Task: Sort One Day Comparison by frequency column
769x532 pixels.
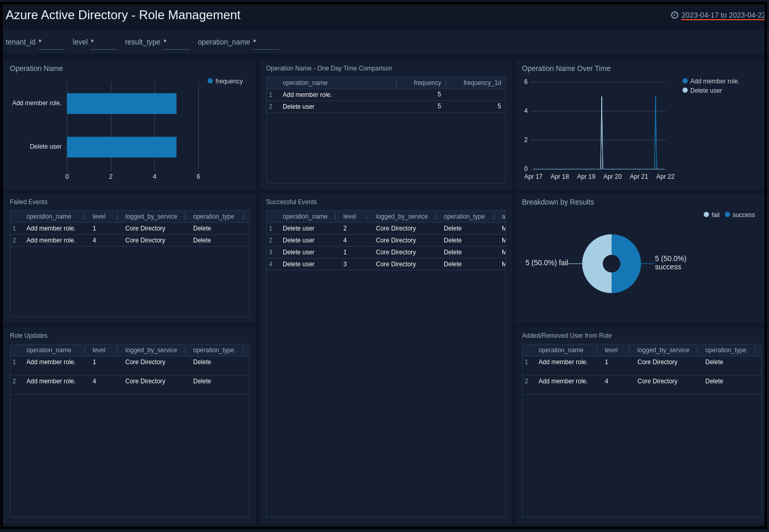Action: [427, 83]
